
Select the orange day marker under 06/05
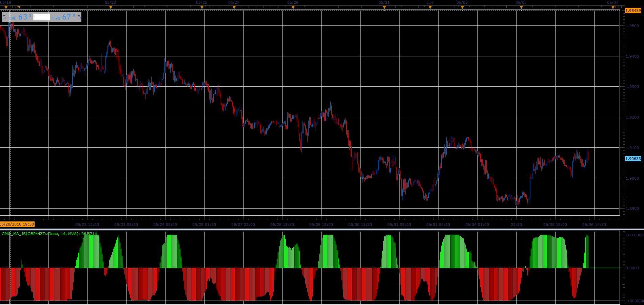tap(521, 7)
